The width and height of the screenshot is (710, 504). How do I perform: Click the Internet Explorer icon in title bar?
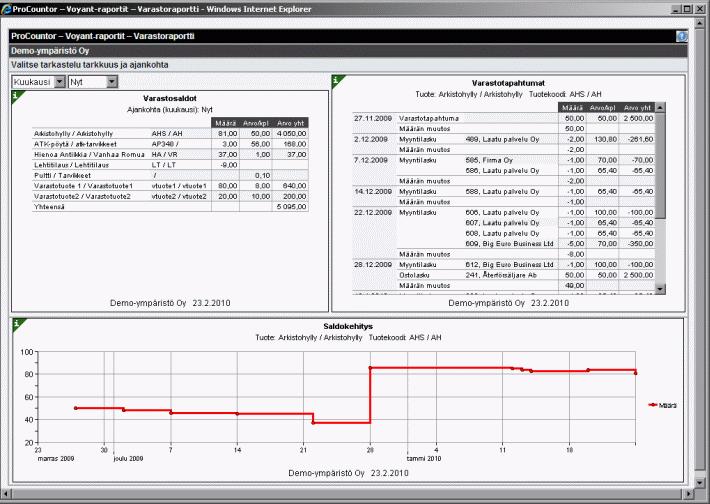point(6,9)
